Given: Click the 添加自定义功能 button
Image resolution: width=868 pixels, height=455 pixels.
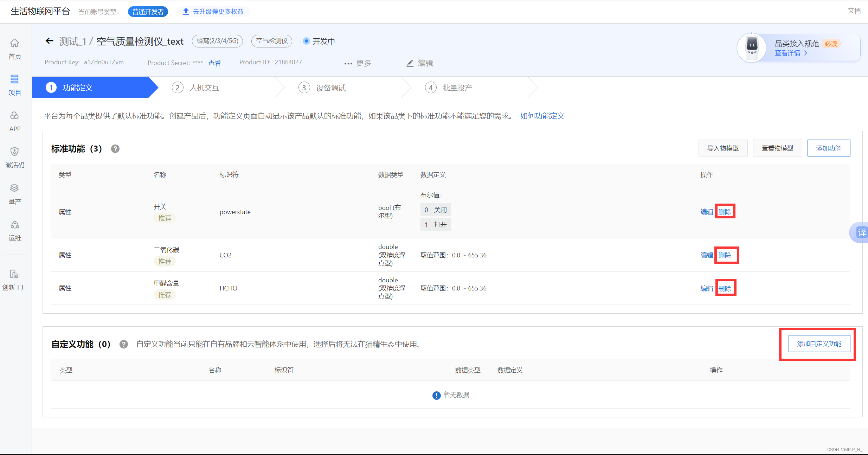Looking at the screenshot, I should pos(819,344).
